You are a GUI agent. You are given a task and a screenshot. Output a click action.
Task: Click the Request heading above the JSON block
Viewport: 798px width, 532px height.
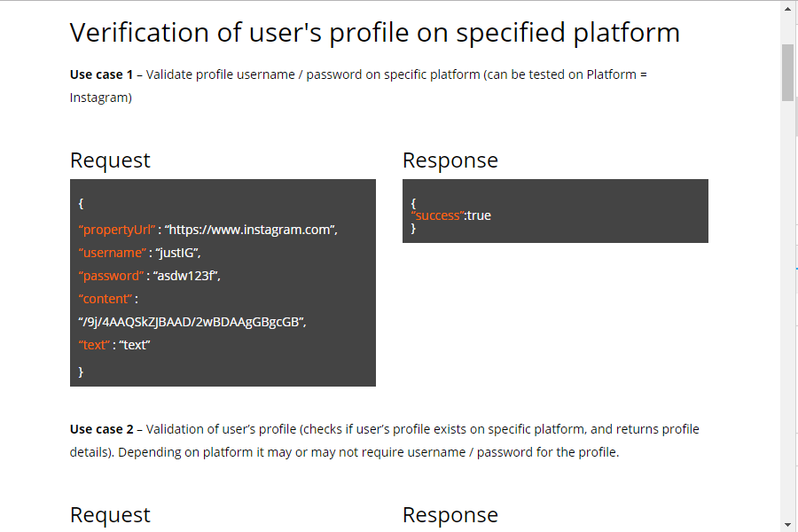click(110, 160)
